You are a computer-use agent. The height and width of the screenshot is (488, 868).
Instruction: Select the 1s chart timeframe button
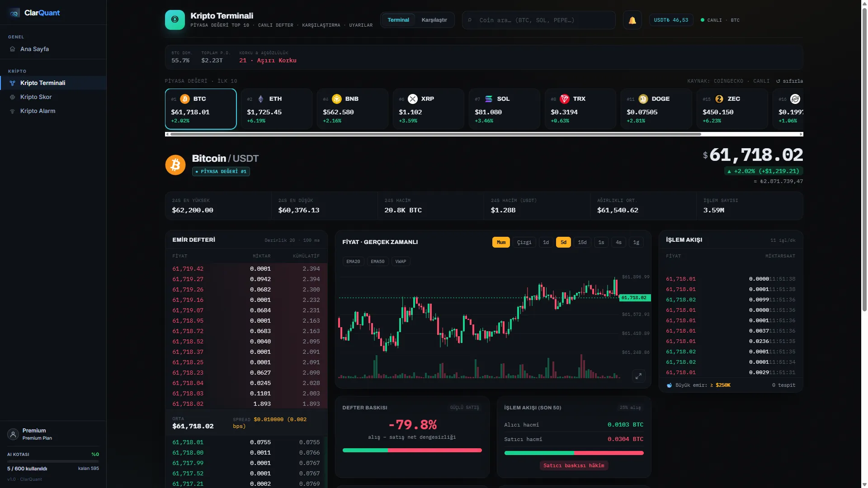601,243
